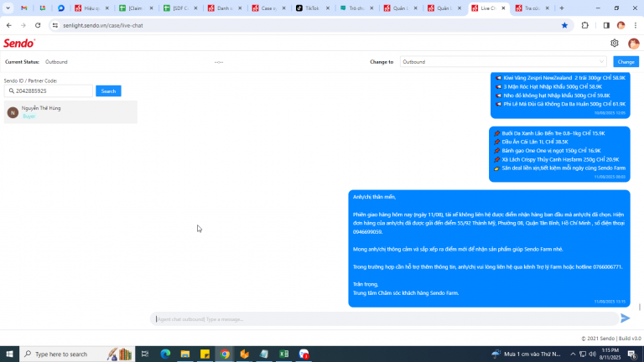Switch to the TikTok tab
This screenshot has width=644, height=362.
[313, 8]
